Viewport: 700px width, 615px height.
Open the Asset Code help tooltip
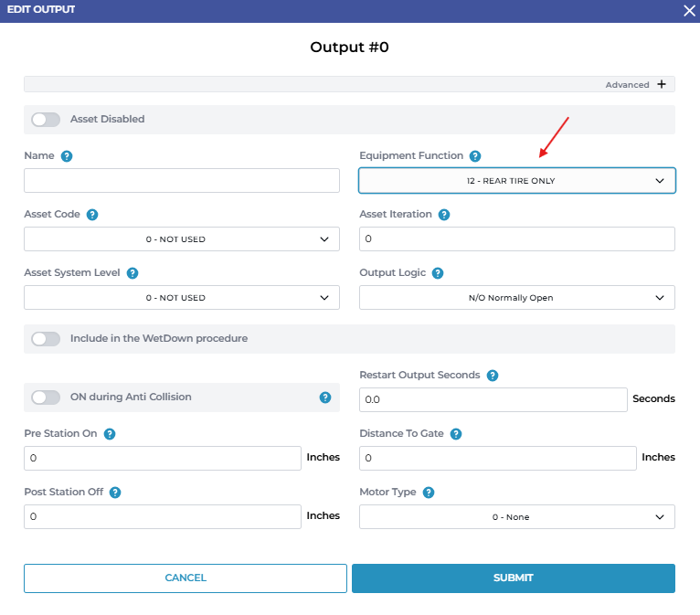[92, 215]
